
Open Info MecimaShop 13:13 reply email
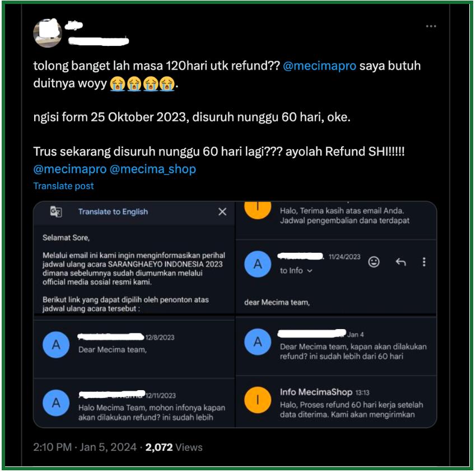tap(336, 401)
